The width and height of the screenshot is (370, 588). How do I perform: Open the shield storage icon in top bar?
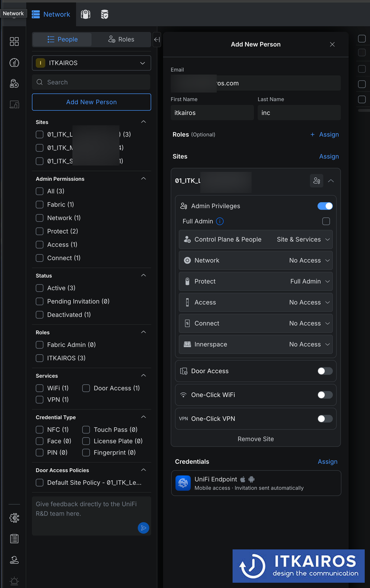[105, 14]
